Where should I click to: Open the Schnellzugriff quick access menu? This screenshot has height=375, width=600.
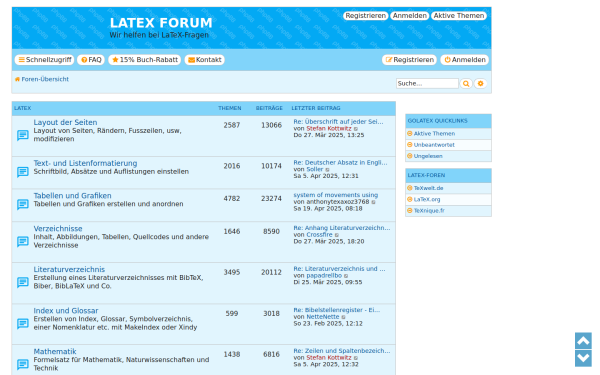tap(44, 60)
